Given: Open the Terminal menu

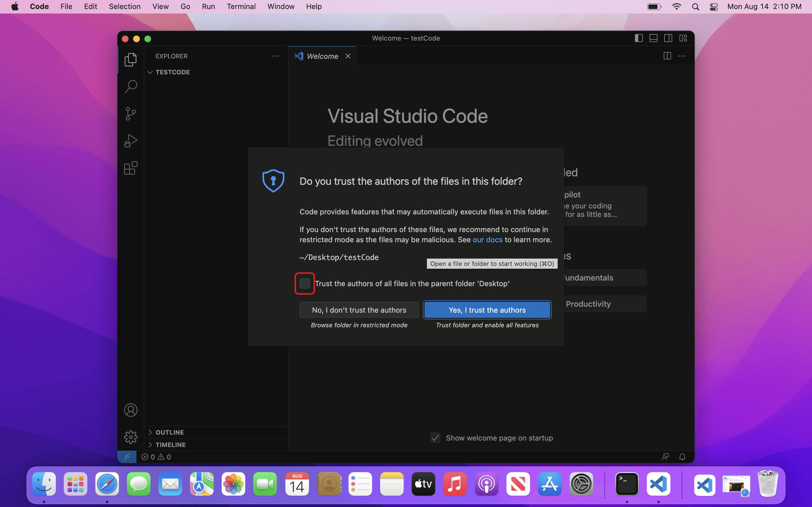Looking at the screenshot, I should click(241, 6).
